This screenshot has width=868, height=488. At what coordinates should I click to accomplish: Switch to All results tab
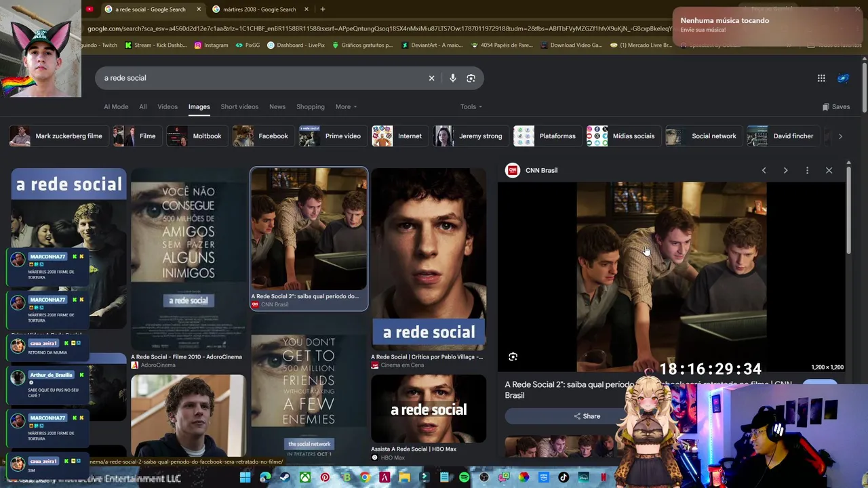pos(142,106)
